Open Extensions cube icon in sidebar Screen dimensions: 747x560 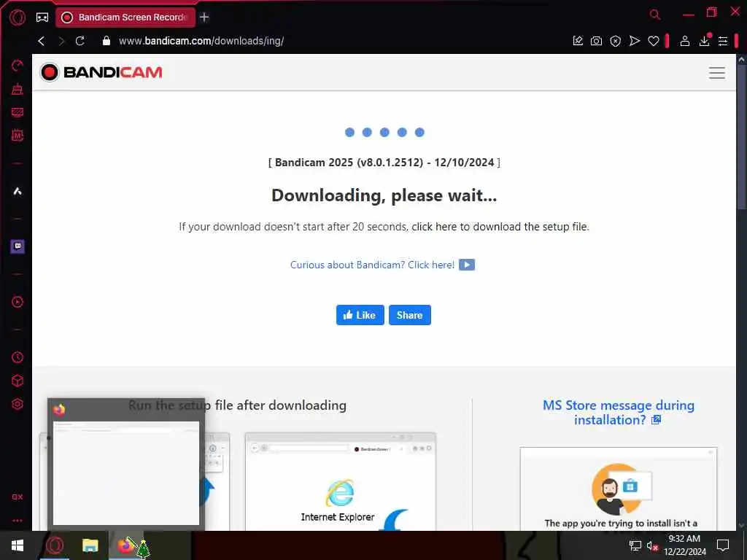pyautogui.click(x=18, y=381)
